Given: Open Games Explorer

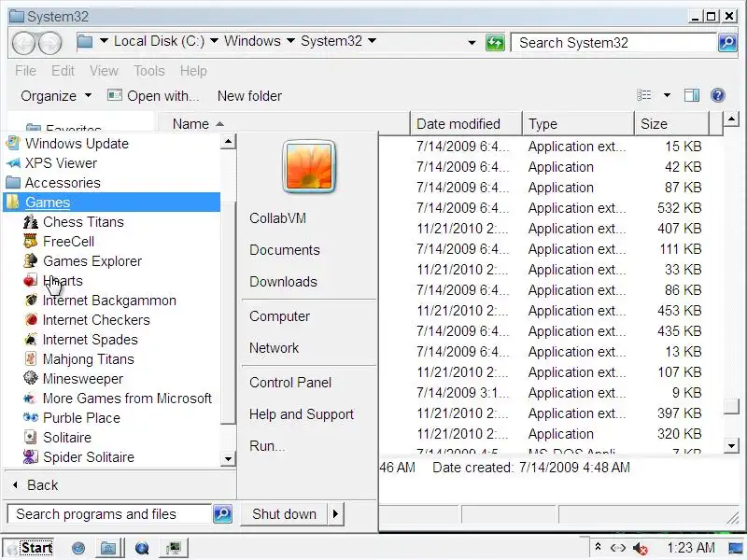Looking at the screenshot, I should tap(83, 261).
